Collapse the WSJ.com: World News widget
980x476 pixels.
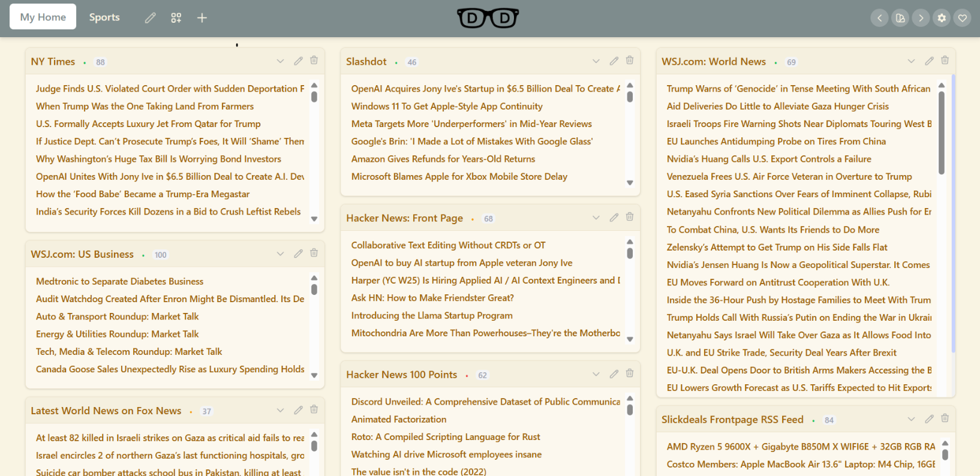pos(911,61)
